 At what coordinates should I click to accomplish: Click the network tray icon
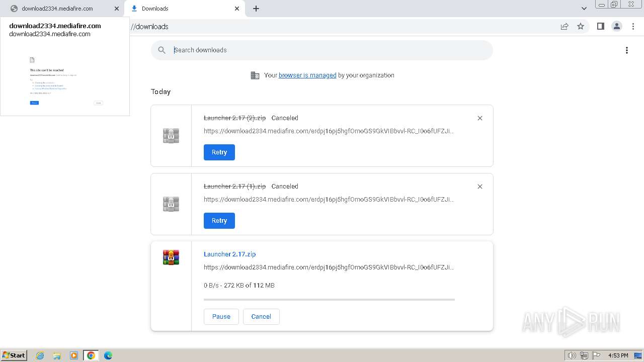tap(584, 355)
